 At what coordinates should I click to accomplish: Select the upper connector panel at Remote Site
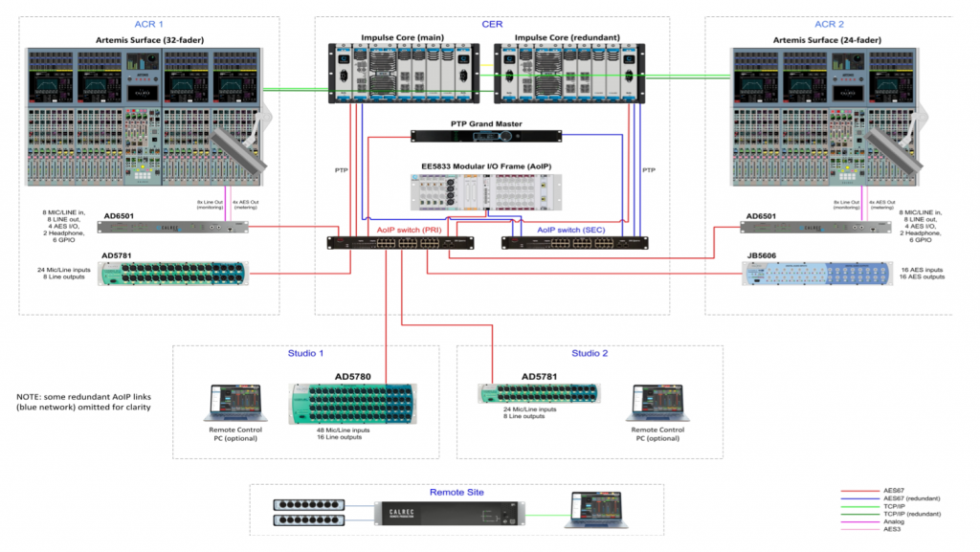pyautogui.click(x=309, y=504)
